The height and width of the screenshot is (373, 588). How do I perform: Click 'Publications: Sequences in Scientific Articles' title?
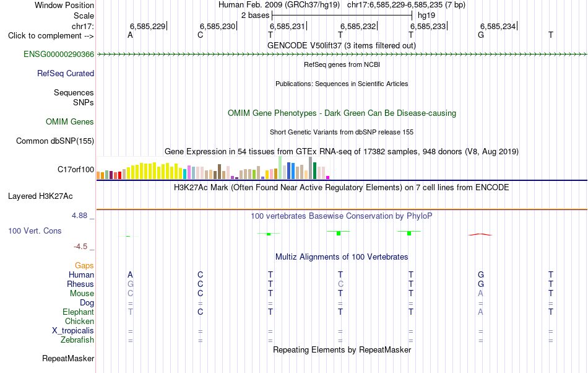pos(342,84)
